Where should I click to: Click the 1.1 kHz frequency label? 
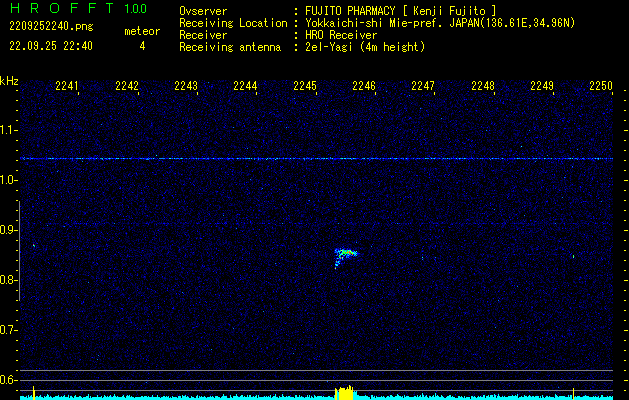pyautogui.click(x=9, y=130)
